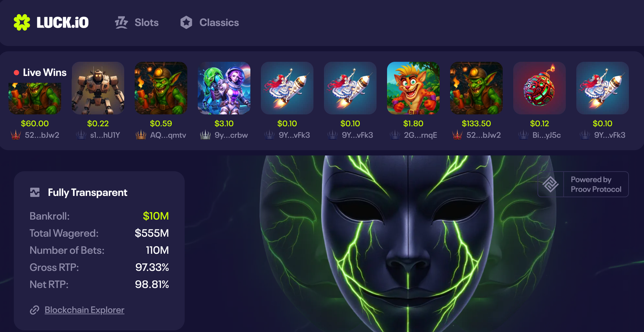Open the goblin game with $133.50 win
Image resolution: width=644 pixels, height=332 pixels.
tap(476, 88)
